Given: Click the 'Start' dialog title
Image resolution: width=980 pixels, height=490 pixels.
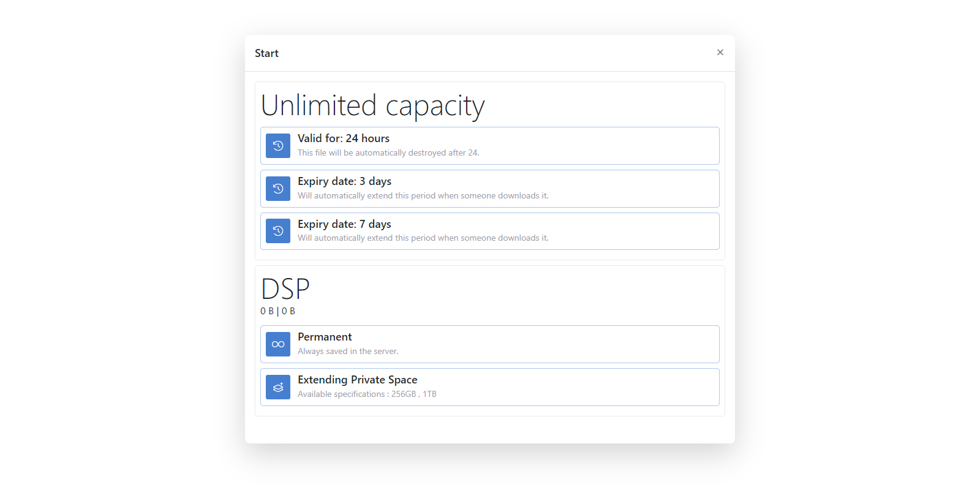Looking at the screenshot, I should point(266,53).
